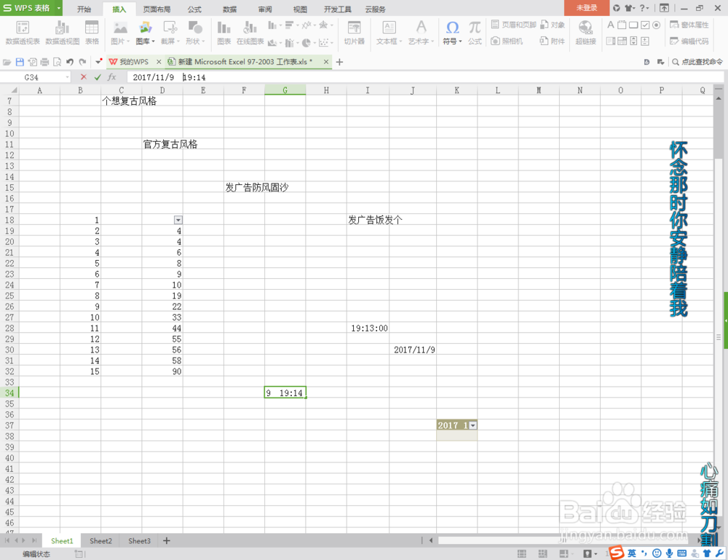Open the 开发工具 ribbon tab
The height and width of the screenshot is (560, 728).
(x=338, y=9)
